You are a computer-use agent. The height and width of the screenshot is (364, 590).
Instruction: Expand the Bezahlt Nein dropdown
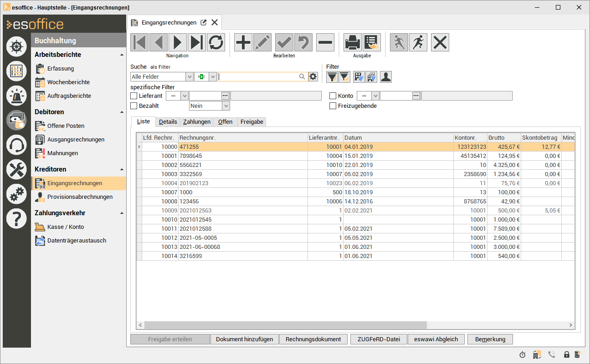(226, 106)
